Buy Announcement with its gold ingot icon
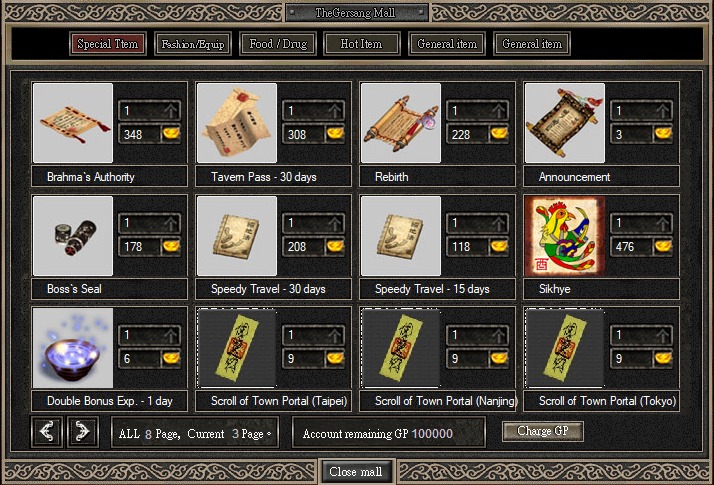 (663, 134)
